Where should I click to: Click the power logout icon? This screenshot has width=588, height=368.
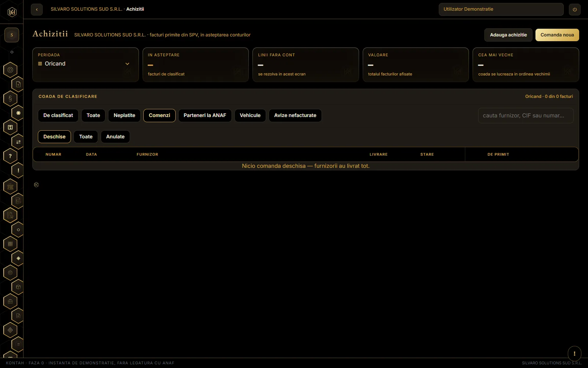point(575,10)
